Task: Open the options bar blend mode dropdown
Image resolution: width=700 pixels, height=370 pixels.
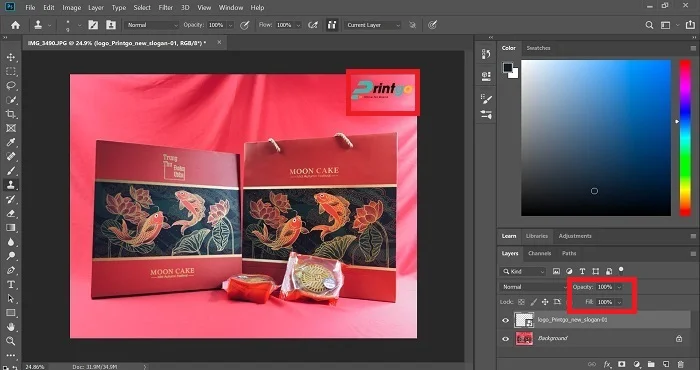Action: 152,25
